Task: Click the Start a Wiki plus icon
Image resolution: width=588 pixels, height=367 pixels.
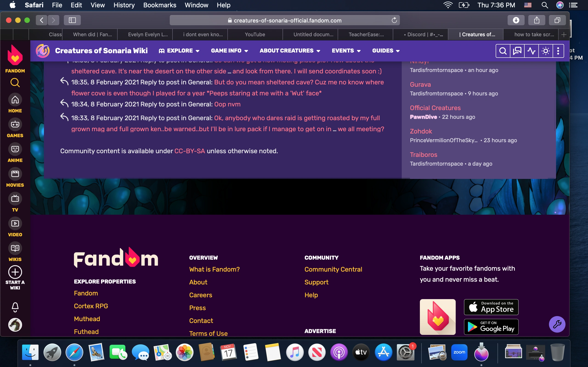Action: click(15, 272)
